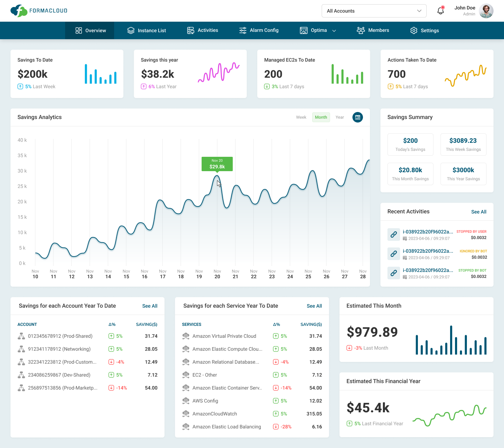Screen dimensions: 504x448
Task: Click service icon for EC2 - Other
Action: point(186,375)
